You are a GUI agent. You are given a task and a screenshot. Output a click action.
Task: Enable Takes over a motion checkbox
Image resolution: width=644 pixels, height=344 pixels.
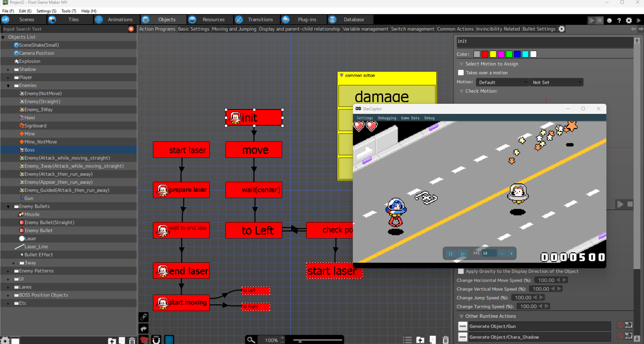(461, 73)
